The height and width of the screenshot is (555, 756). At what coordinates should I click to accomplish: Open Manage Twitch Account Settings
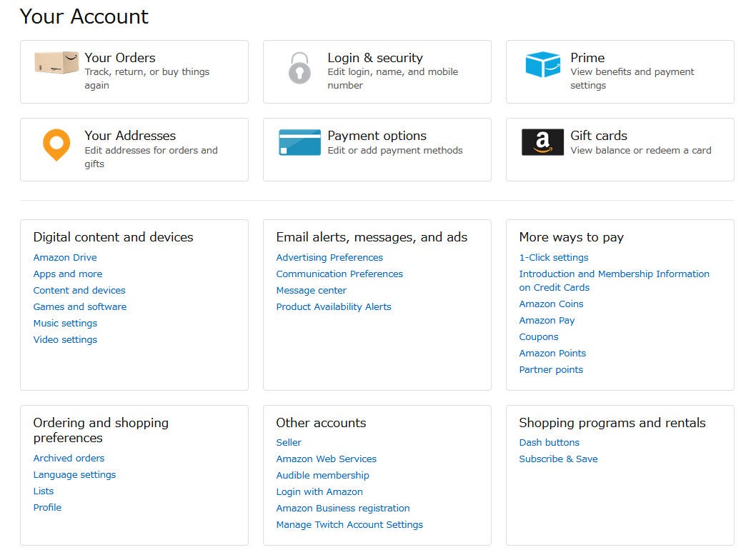tap(349, 524)
